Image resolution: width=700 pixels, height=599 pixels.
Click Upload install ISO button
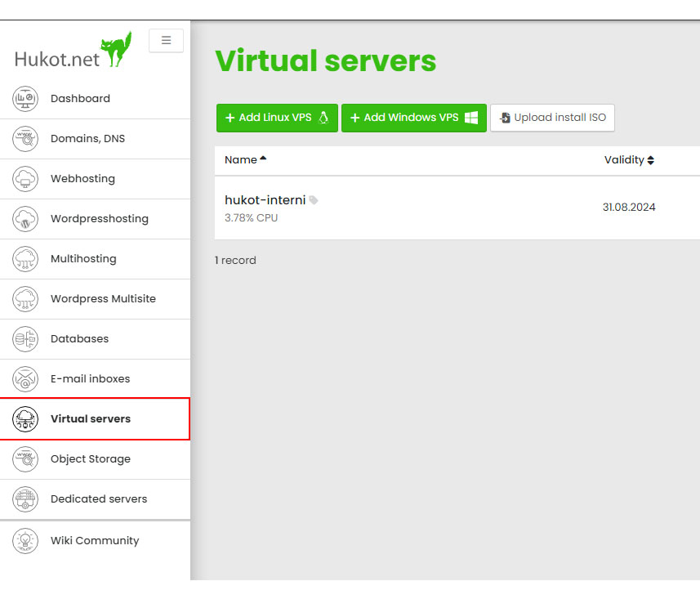(x=552, y=118)
